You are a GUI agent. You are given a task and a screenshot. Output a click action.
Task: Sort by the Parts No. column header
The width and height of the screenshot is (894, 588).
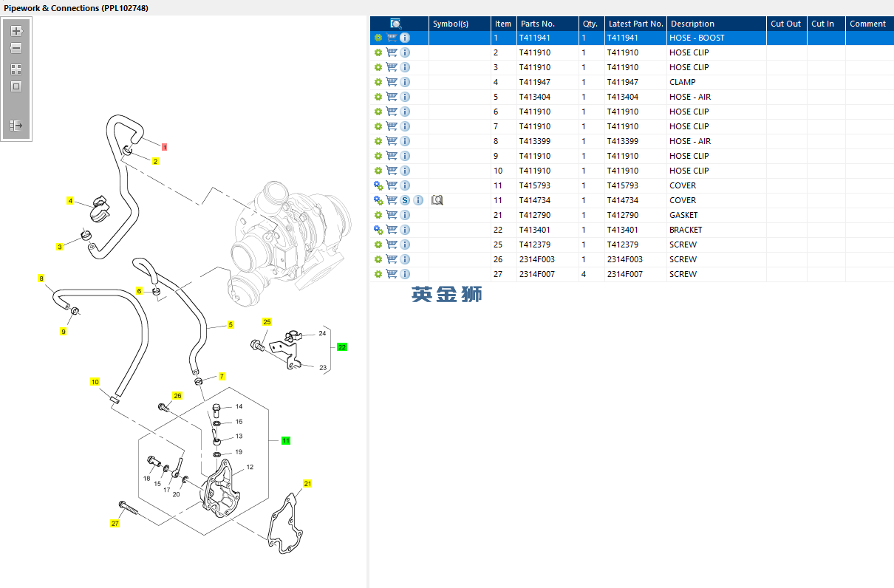click(537, 24)
